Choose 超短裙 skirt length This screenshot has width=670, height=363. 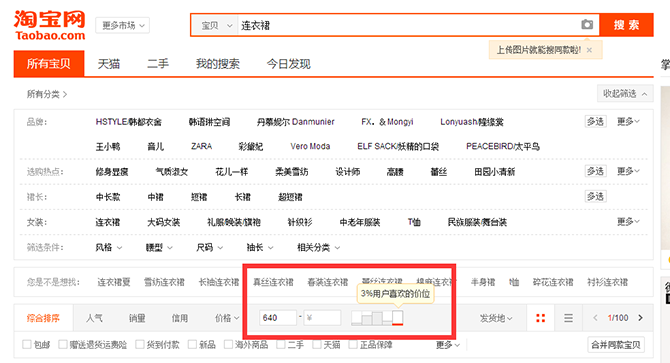[290, 197]
